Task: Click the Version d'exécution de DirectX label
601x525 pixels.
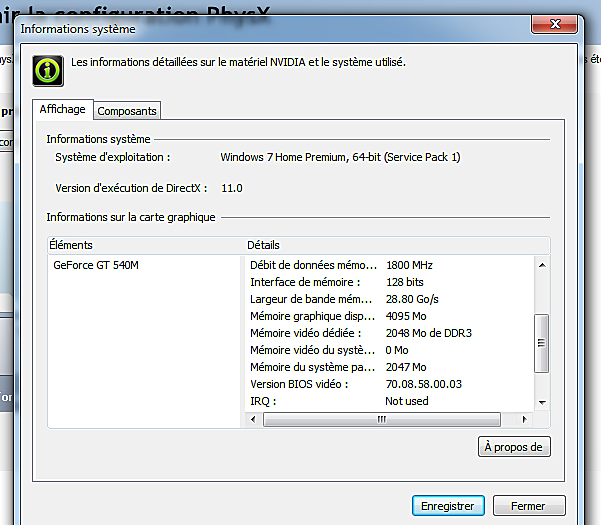Action: [x=131, y=188]
